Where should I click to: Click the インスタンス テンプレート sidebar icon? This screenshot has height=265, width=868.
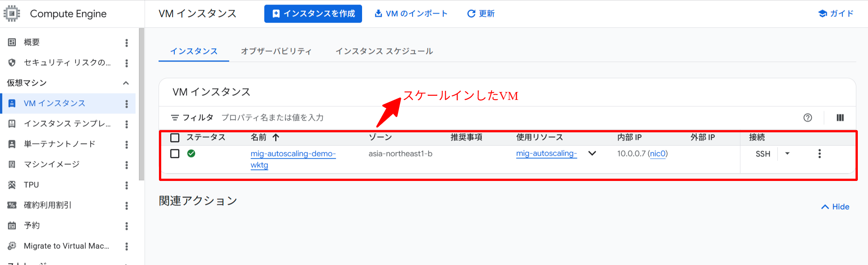click(12, 124)
